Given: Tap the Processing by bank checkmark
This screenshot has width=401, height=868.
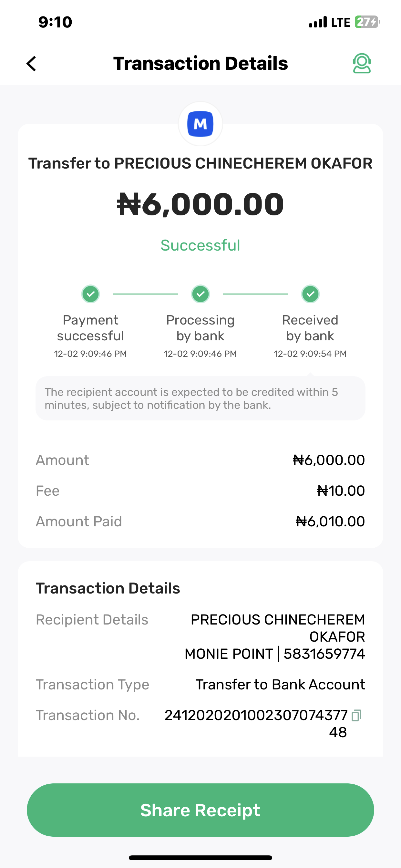Looking at the screenshot, I should (x=200, y=294).
